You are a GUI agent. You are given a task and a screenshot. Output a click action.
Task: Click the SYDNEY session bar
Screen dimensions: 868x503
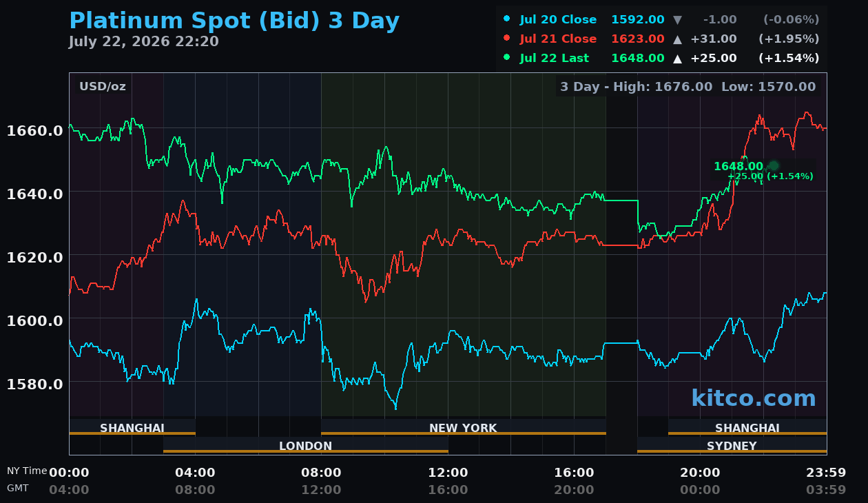click(x=732, y=445)
